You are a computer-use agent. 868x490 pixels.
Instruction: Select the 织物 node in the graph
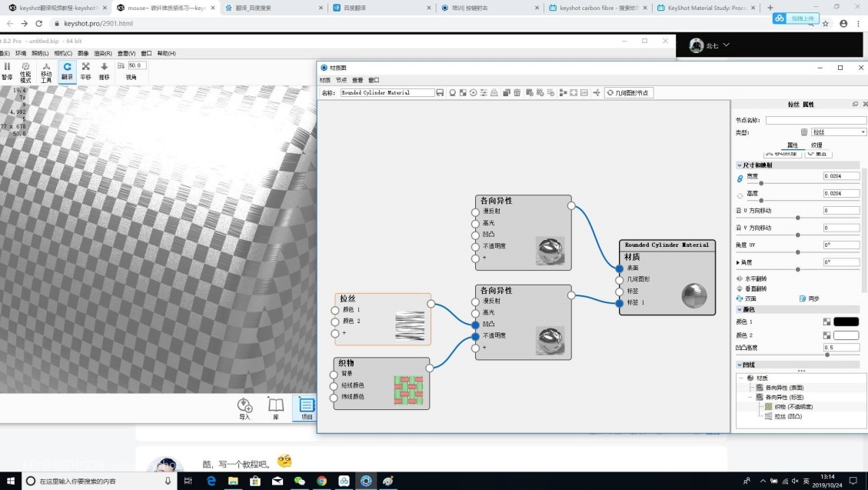coord(381,383)
